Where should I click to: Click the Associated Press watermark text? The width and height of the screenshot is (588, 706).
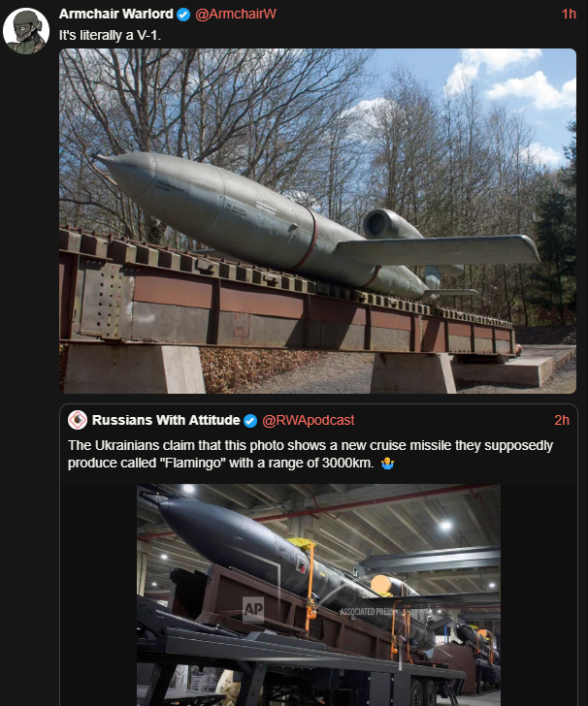(x=368, y=611)
